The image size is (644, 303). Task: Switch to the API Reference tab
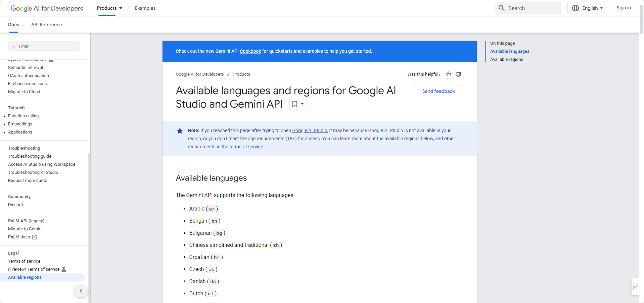47,25
